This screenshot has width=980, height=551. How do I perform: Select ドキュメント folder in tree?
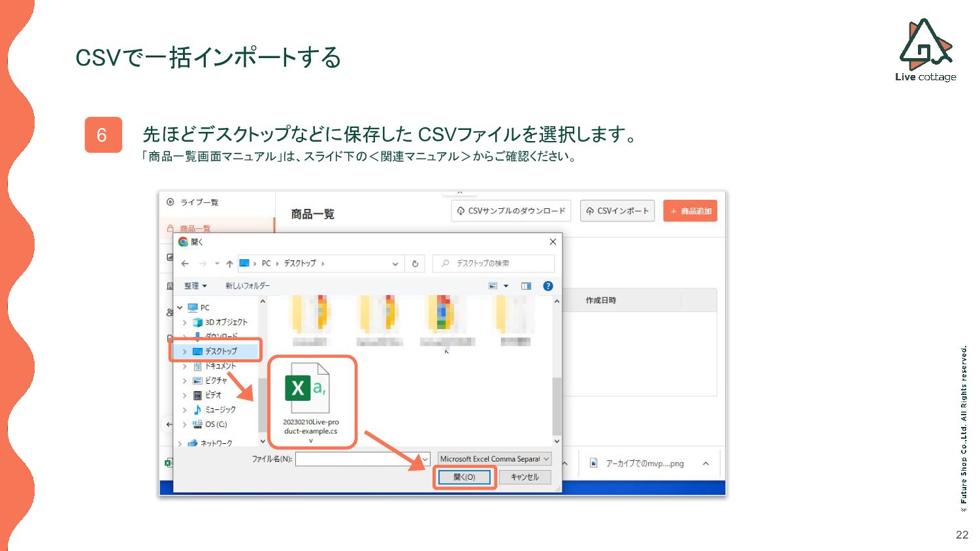pyautogui.click(x=220, y=366)
